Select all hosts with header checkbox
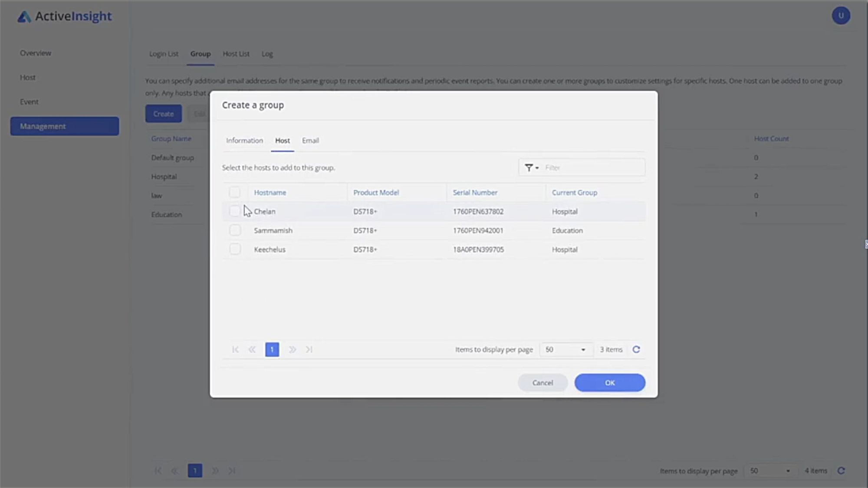 (234, 192)
